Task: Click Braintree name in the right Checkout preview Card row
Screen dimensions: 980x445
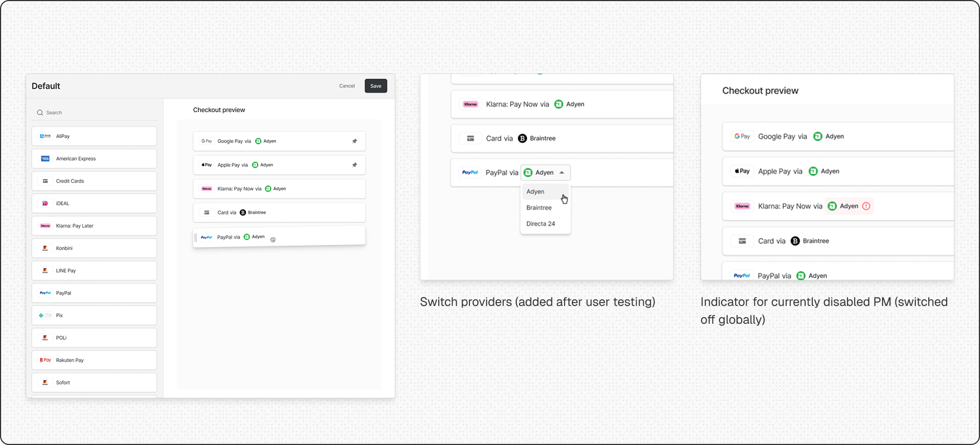Action: tap(816, 241)
